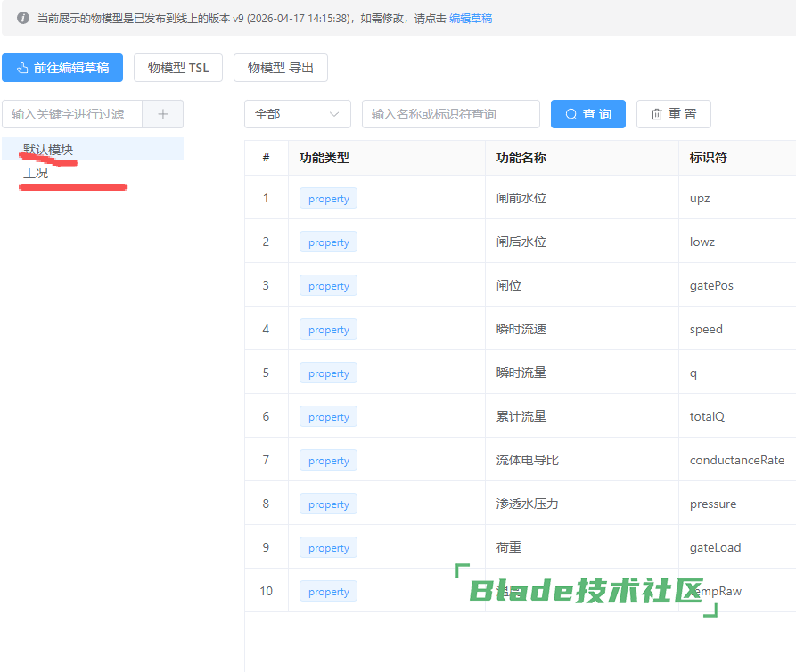The image size is (796, 672).
Task: Click the 功能类型 column header
Action: click(x=324, y=158)
